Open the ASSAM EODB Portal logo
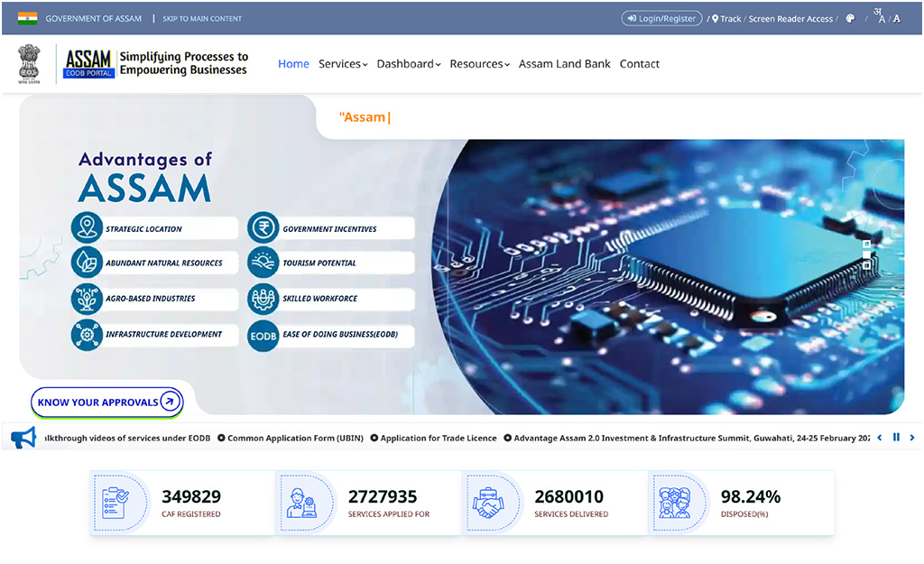The height and width of the screenshot is (564, 924). 88,63
